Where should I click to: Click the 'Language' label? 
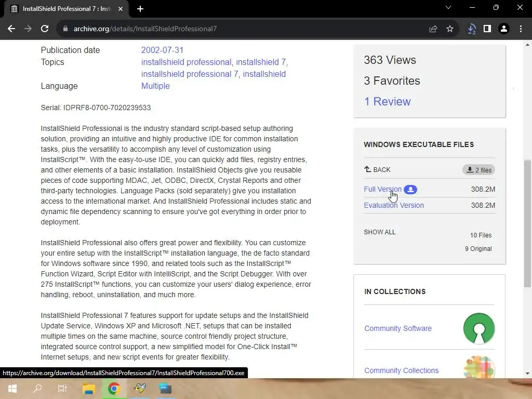[59, 86]
